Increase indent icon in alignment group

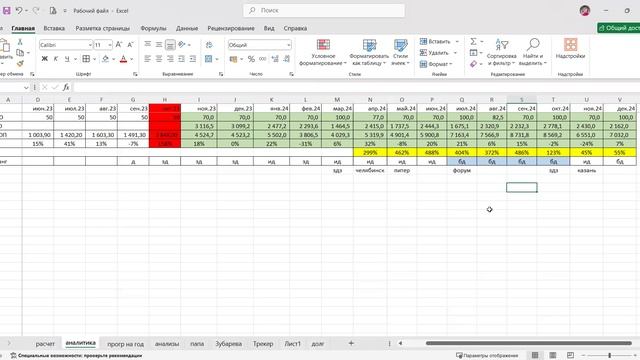pyautogui.click(x=193, y=59)
